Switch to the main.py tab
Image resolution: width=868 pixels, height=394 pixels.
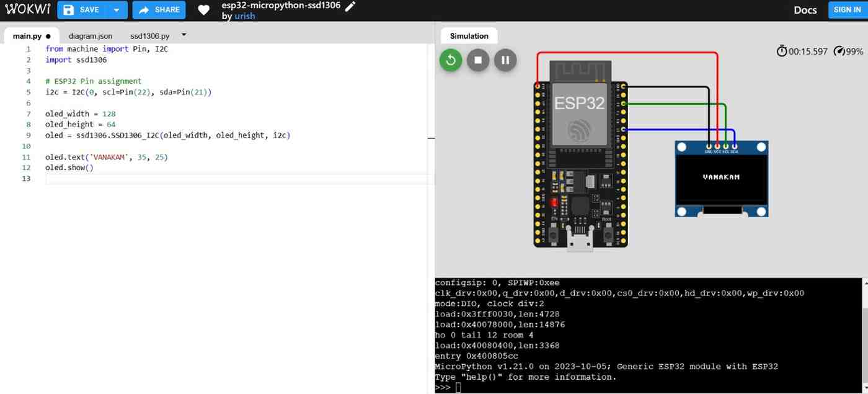(x=30, y=36)
